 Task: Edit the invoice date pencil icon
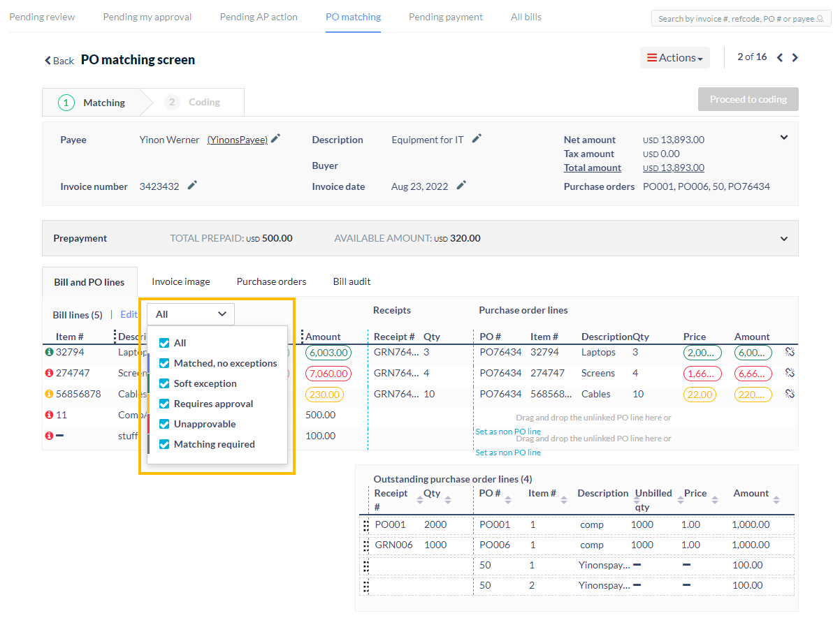click(x=461, y=186)
